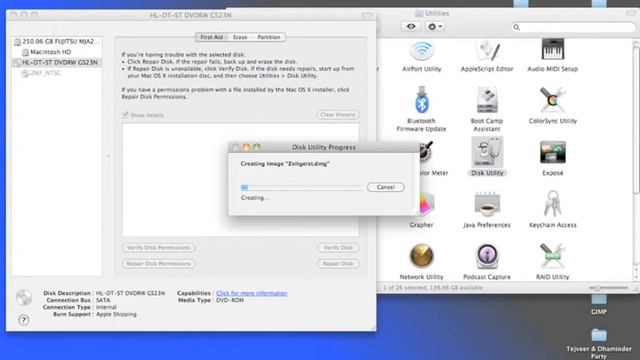The height and width of the screenshot is (360, 640).
Task: Open Exposé icon in Utilities
Action: tap(553, 152)
